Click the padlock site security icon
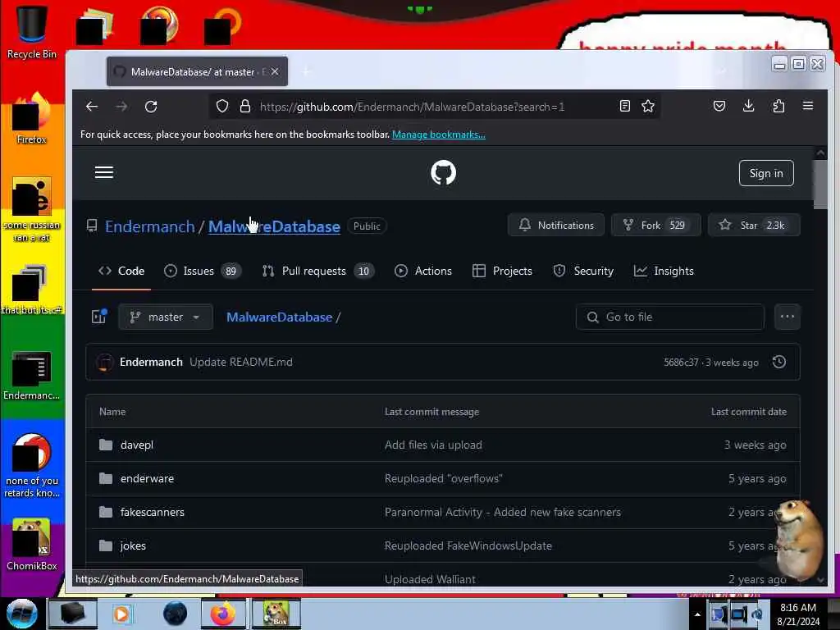 coord(245,107)
